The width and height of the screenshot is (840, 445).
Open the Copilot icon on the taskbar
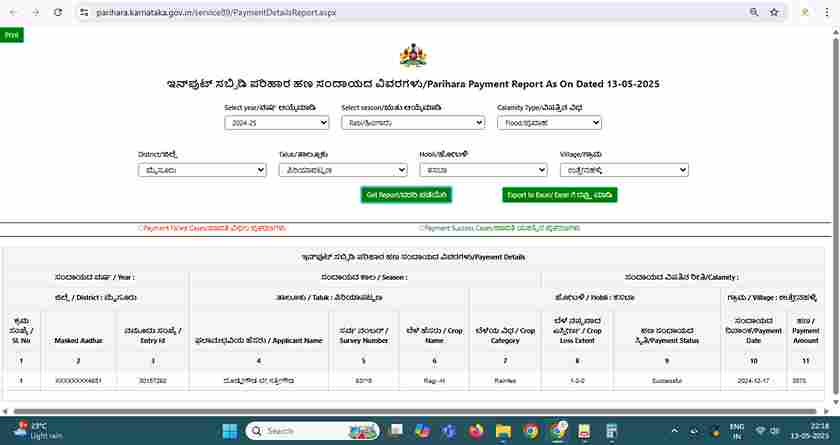(x=423, y=431)
